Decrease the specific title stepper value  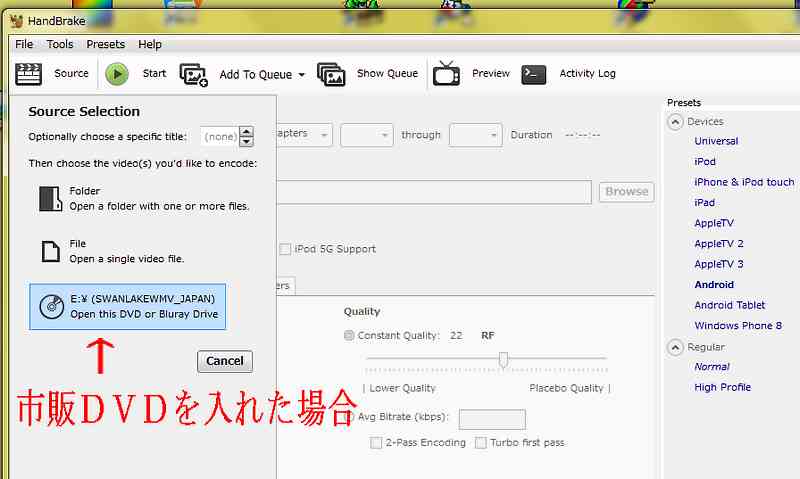(x=246, y=141)
